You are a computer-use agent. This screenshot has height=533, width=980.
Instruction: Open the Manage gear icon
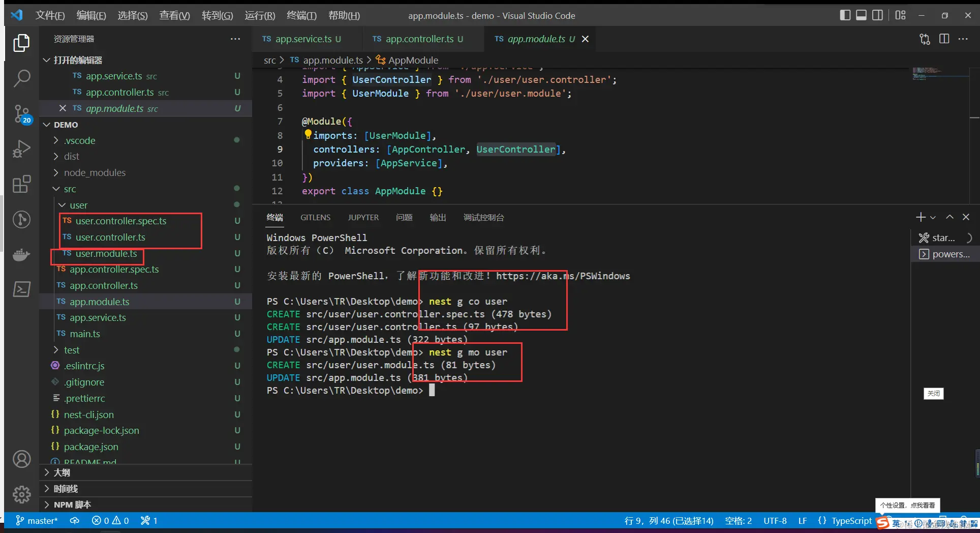coord(21,494)
